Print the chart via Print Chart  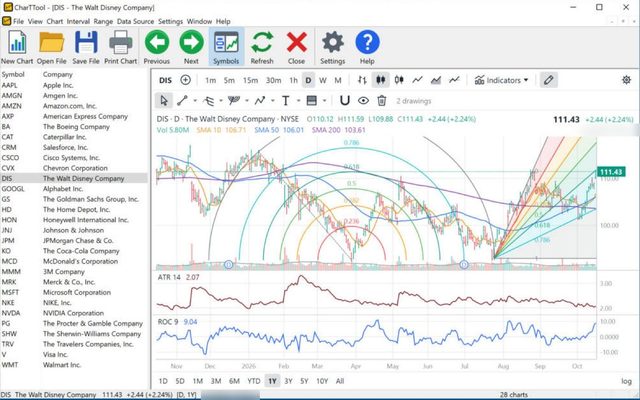point(120,47)
